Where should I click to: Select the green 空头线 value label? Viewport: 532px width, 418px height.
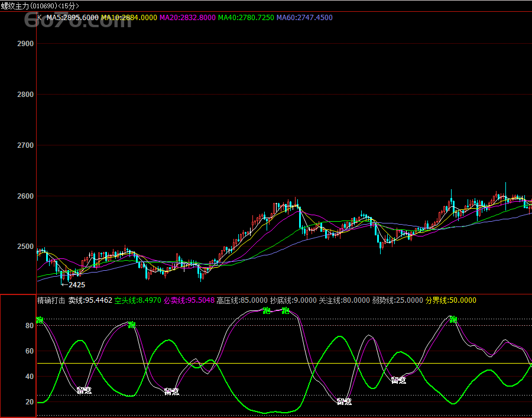click(x=137, y=300)
